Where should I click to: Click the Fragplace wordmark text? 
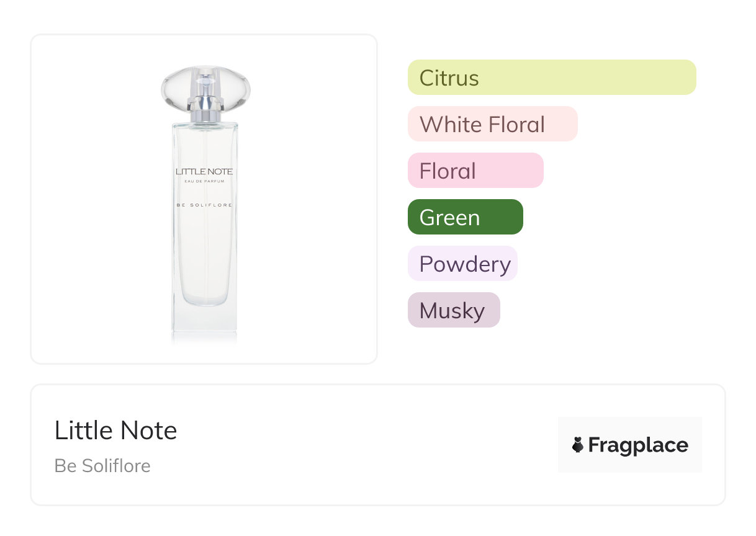pyautogui.click(x=637, y=445)
